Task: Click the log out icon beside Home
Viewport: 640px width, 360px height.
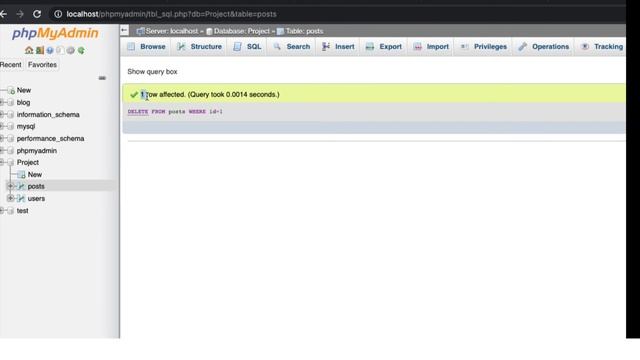Action: point(40,50)
